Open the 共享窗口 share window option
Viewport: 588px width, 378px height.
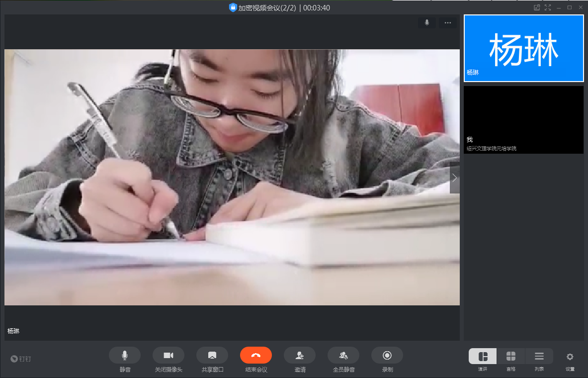(212, 355)
